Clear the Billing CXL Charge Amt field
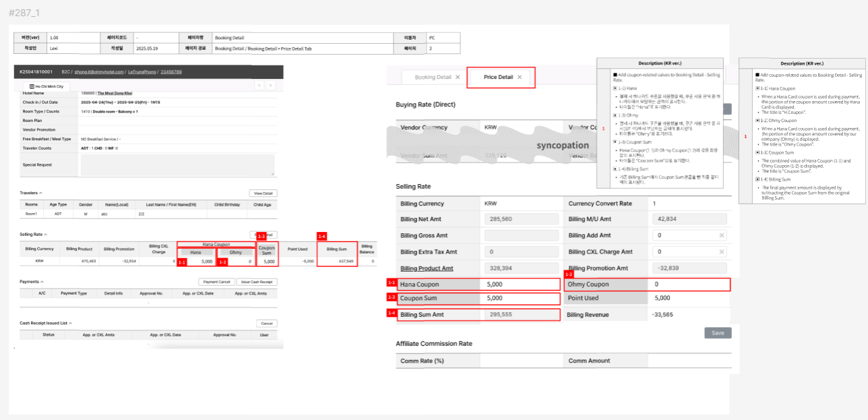This screenshot has width=868, height=420. click(x=721, y=251)
